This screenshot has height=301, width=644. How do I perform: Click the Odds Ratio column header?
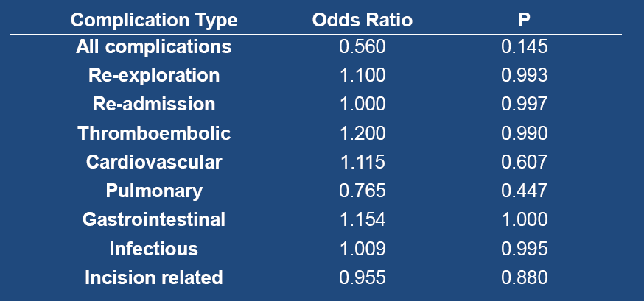363,20
